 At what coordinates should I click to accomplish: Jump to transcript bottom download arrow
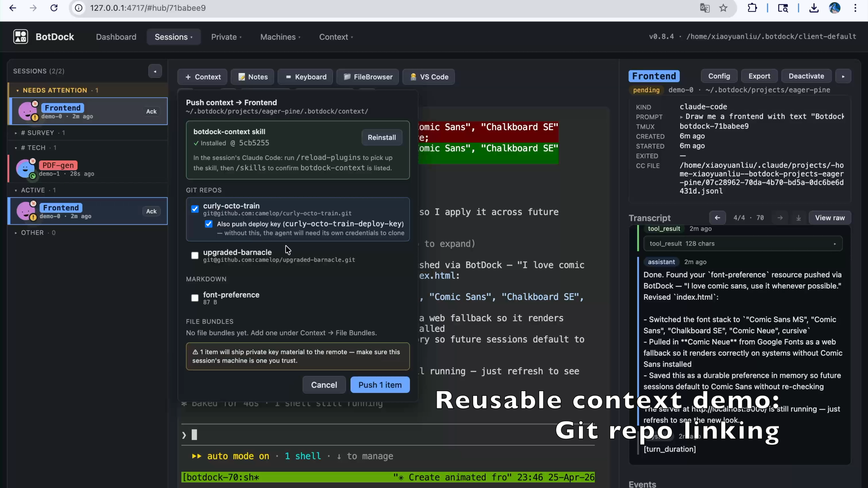pyautogui.click(x=798, y=218)
